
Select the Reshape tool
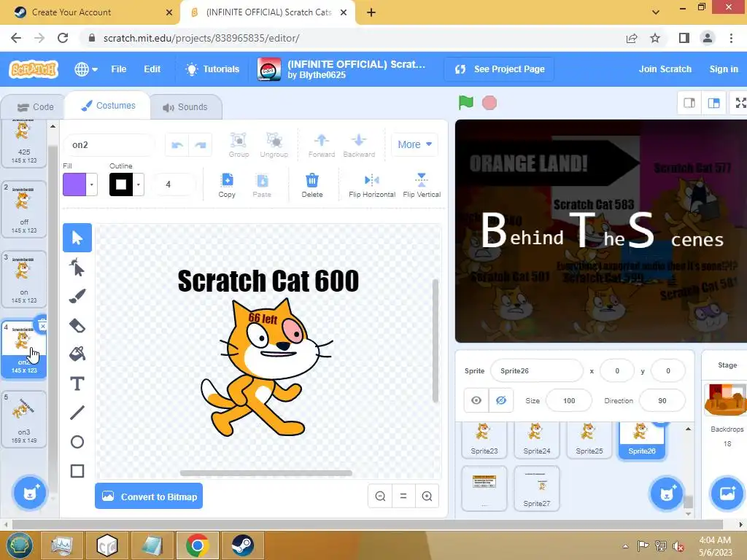point(77,268)
